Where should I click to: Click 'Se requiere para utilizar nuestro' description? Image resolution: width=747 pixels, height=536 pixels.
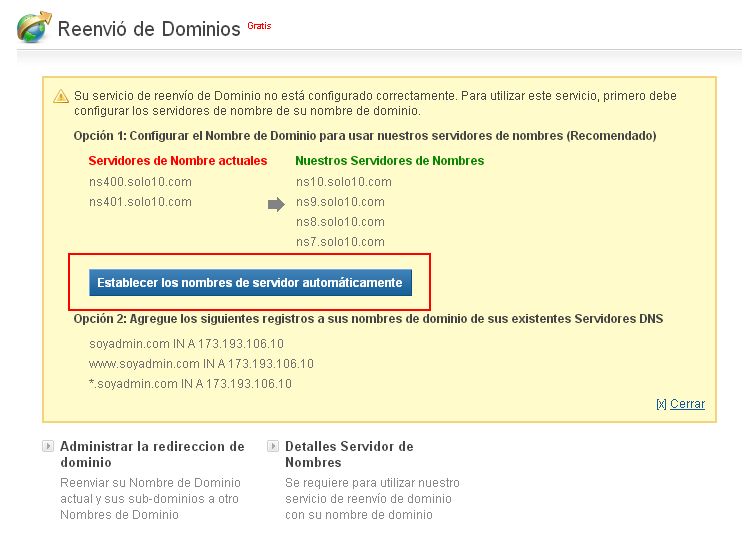pos(372,499)
